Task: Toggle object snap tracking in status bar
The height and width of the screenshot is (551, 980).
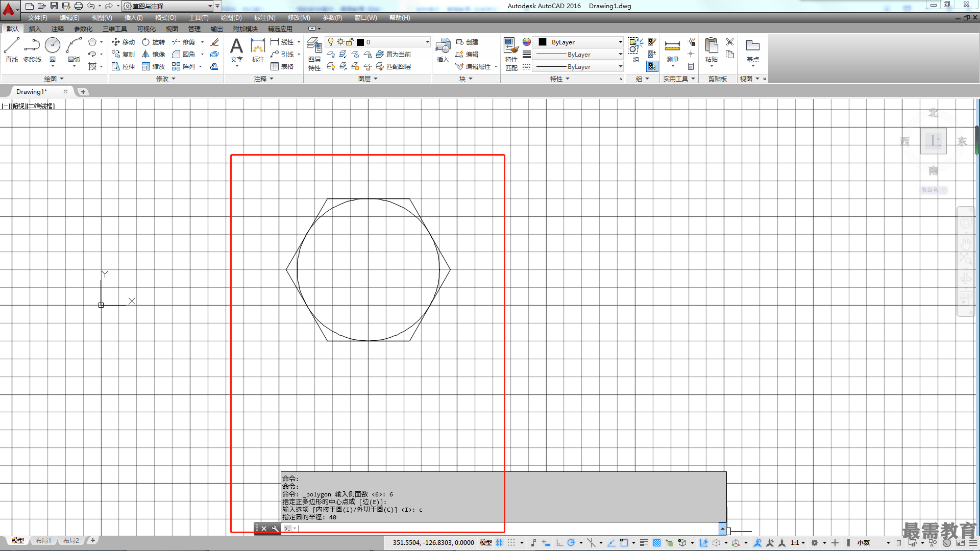Action: click(611, 543)
